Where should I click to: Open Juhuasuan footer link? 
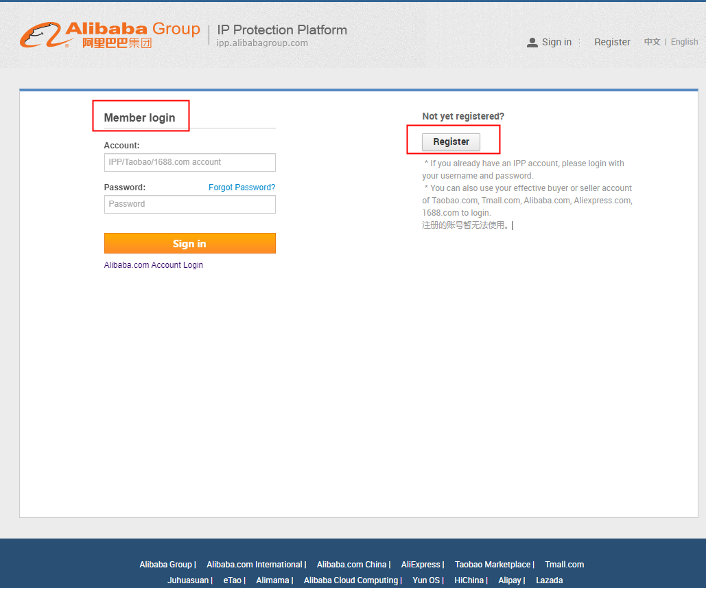(188, 580)
